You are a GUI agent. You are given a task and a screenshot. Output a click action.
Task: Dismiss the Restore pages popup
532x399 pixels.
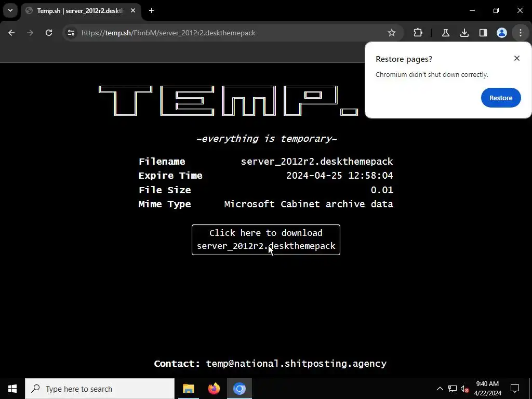coord(517,58)
